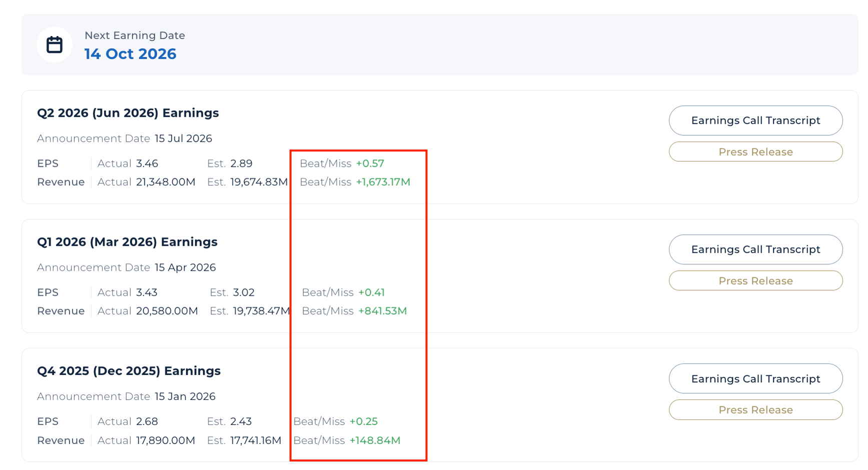Open Q1 2026 Press Release
This screenshot has height=470, width=868.
coord(755,281)
